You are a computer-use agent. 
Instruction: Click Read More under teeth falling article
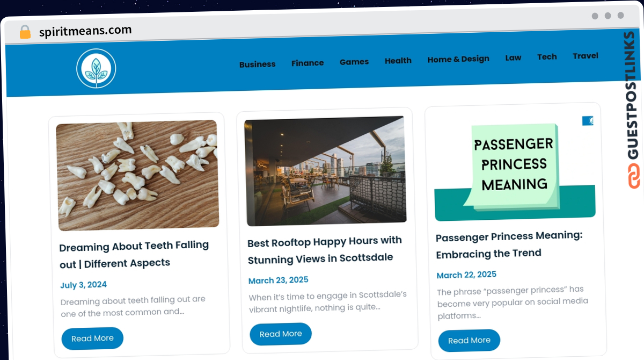coord(92,339)
